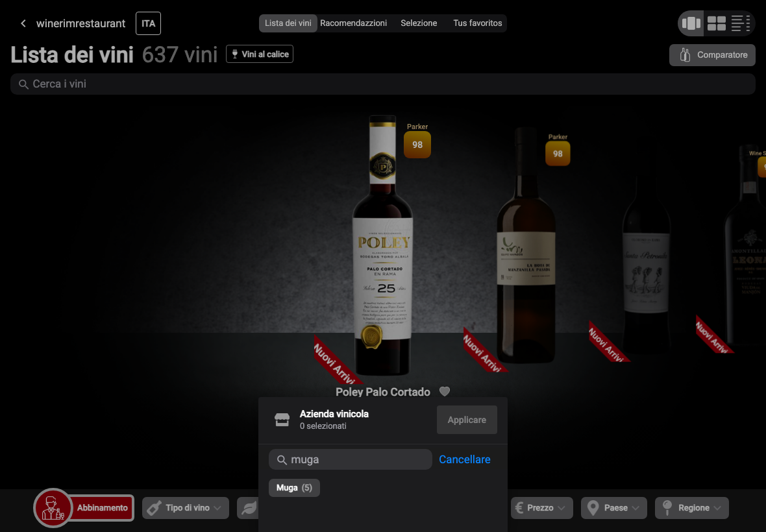This screenshot has width=766, height=532.
Task: Click the winerimrestaurant title
Action: coord(80,23)
